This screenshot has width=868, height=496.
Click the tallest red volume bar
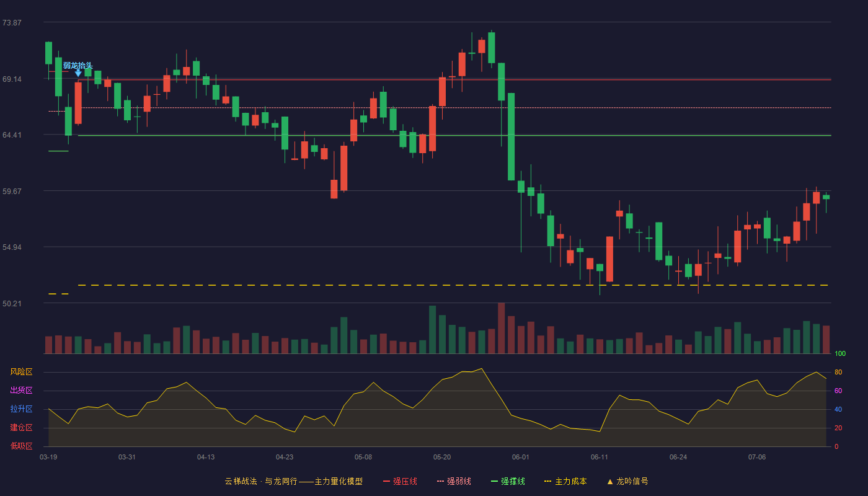(x=501, y=328)
